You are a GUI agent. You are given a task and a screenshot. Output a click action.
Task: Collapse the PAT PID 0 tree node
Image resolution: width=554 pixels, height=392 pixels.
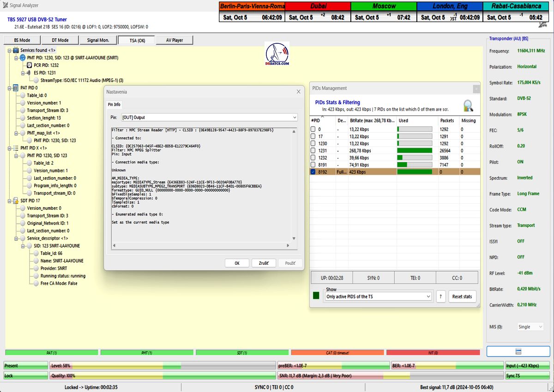(x=9, y=88)
